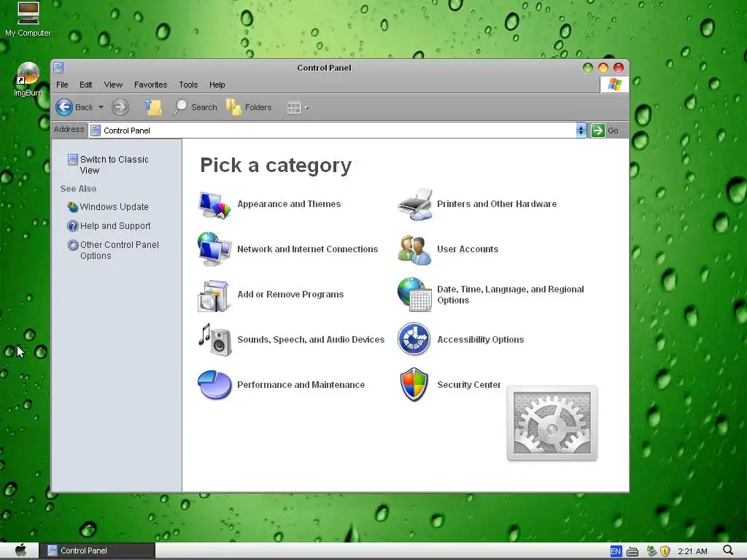Open the Edit menu
The width and height of the screenshot is (747, 560).
pos(86,85)
